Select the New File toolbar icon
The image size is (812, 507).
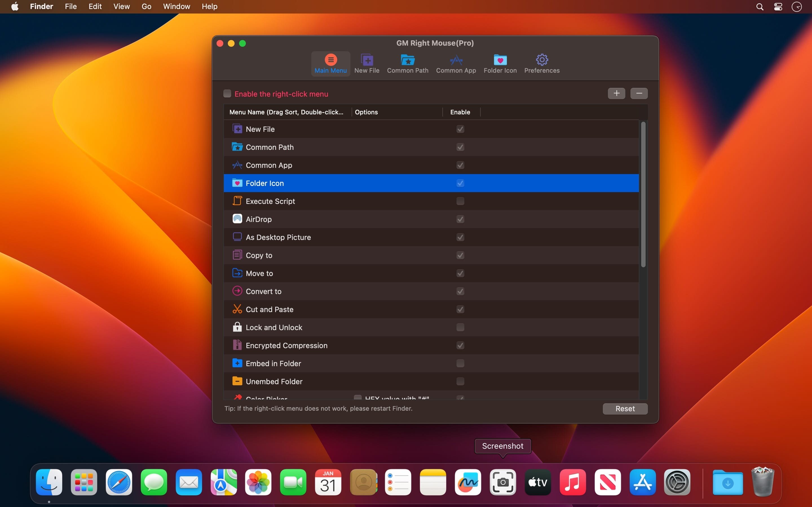coord(367,64)
